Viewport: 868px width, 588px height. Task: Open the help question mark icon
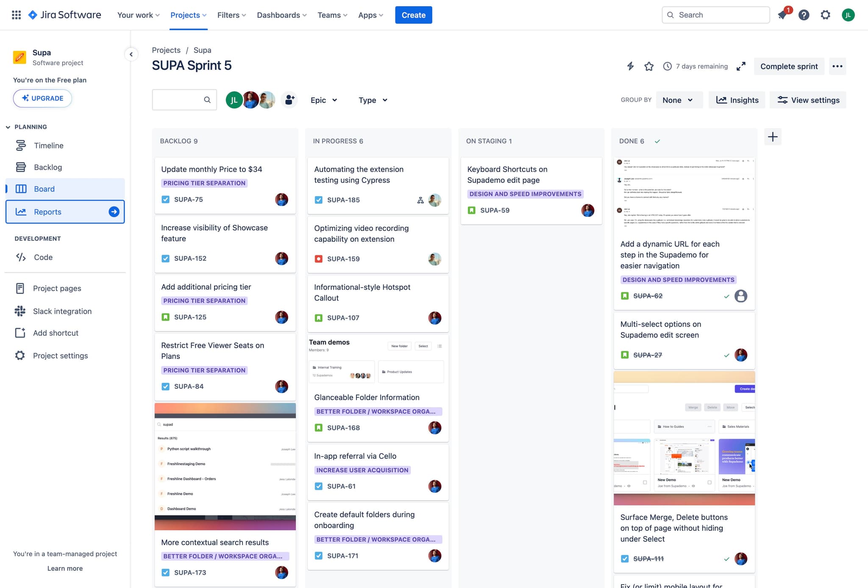click(x=804, y=15)
